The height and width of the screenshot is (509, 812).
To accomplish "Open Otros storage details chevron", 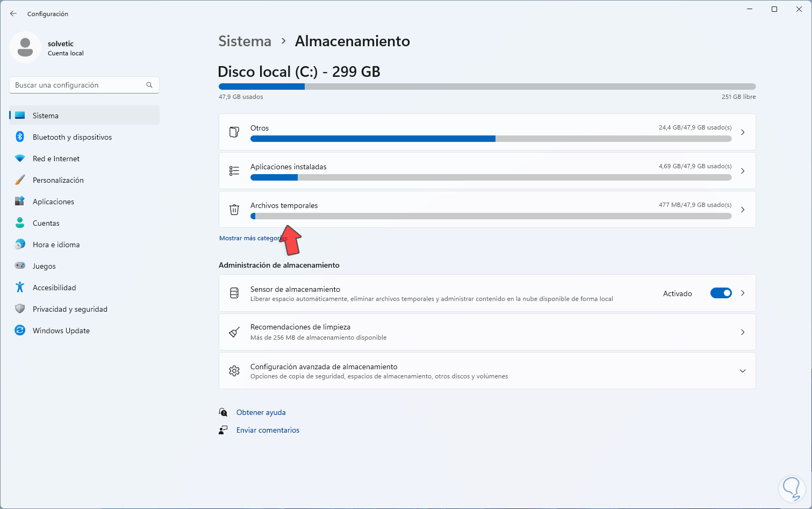I will [743, 132].
